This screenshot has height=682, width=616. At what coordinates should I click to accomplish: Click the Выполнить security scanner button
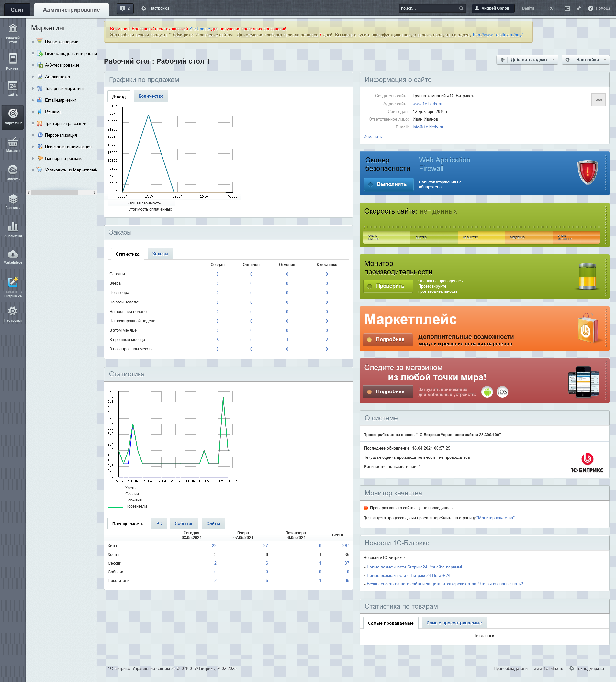[388, 184]
